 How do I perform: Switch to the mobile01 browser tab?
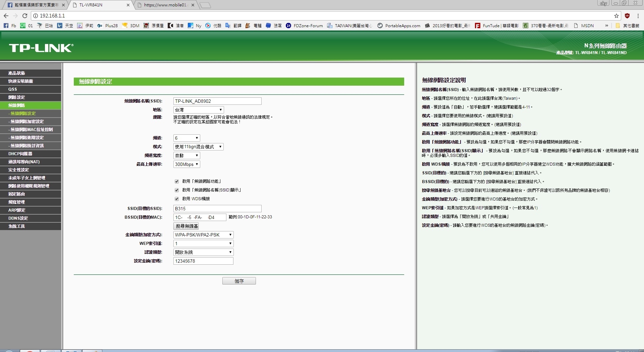(165, 5)
